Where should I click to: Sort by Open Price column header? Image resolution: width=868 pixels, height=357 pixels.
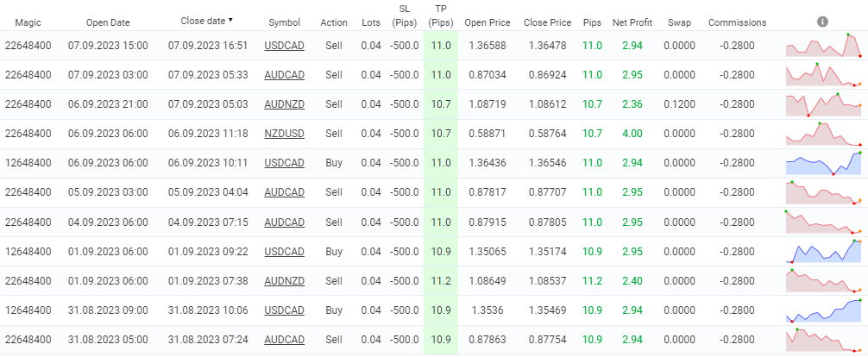[487, 22]
